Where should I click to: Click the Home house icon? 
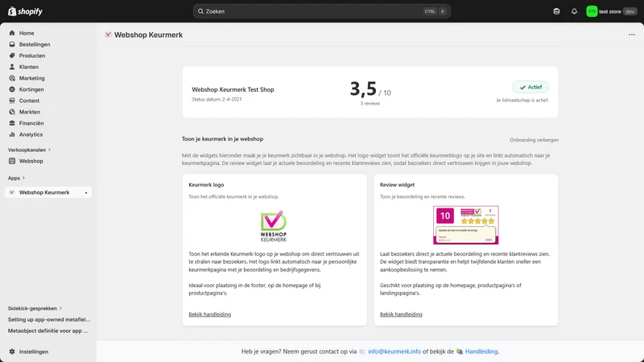coord(12,33)
